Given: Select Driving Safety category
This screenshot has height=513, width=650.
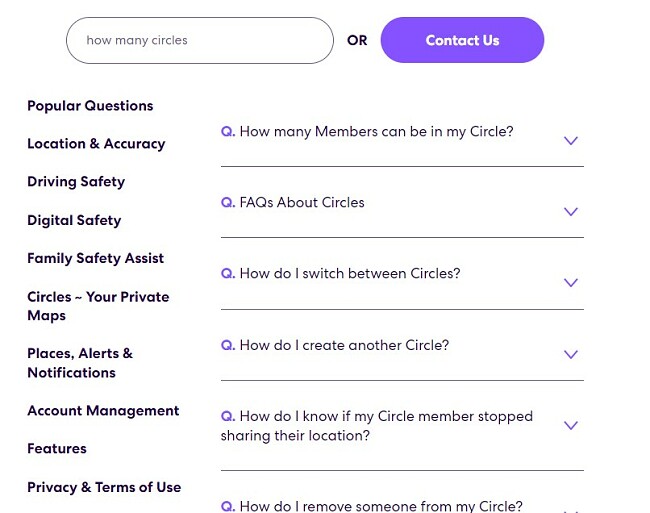Looking at the screenshot, I should [x=76, y=181].
